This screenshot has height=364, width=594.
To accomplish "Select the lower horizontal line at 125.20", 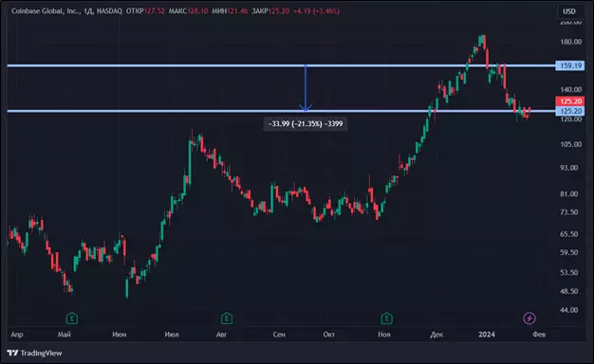I will pos(281,111).
